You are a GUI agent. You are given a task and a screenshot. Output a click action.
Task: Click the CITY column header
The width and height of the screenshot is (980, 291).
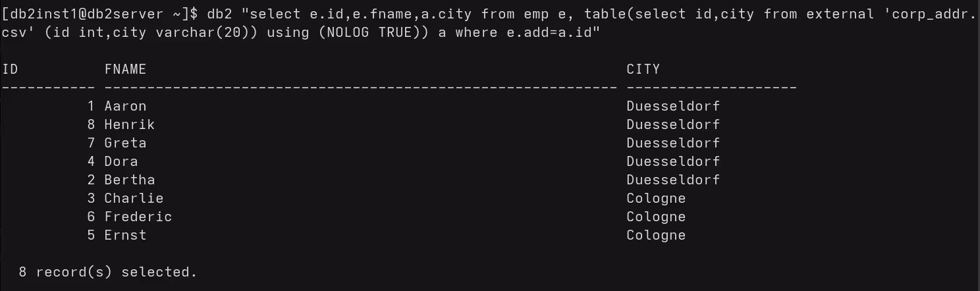coord(643,69)
